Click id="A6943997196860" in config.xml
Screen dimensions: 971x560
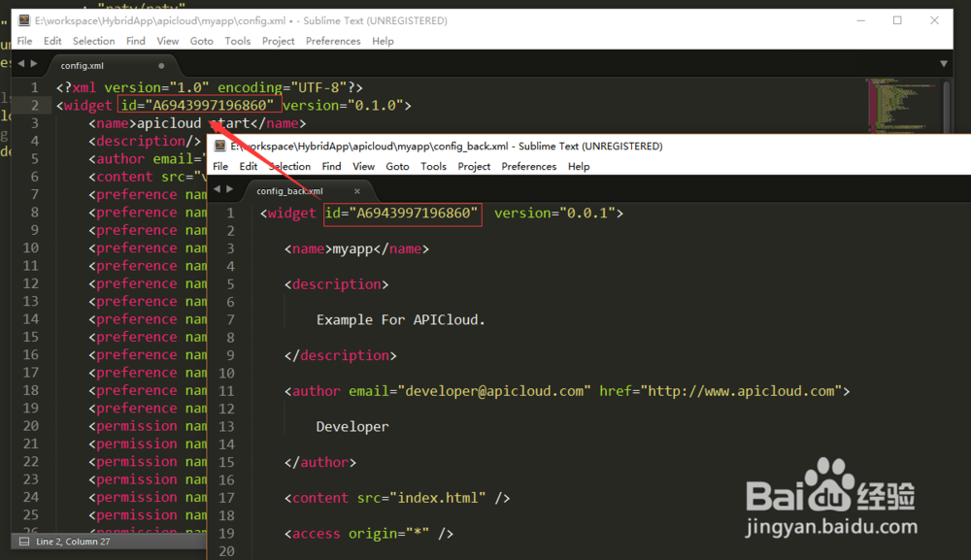(197, 105)
